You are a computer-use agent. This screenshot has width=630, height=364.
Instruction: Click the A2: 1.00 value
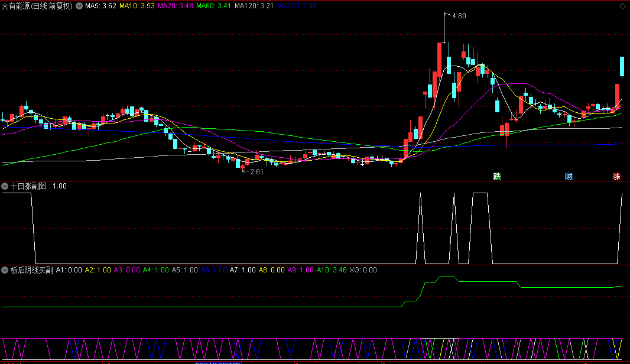[98, 270]
